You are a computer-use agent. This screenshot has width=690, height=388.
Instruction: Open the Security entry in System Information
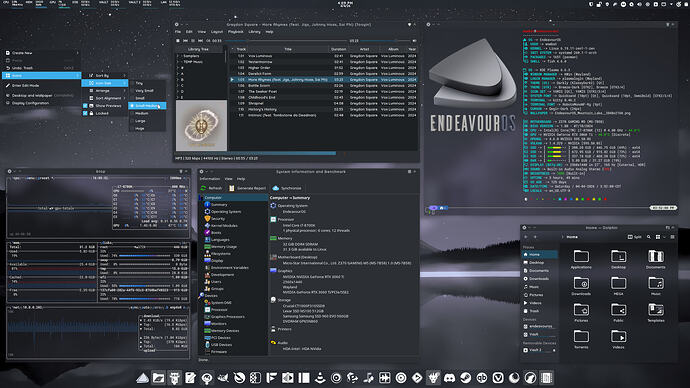pos(218,219)
